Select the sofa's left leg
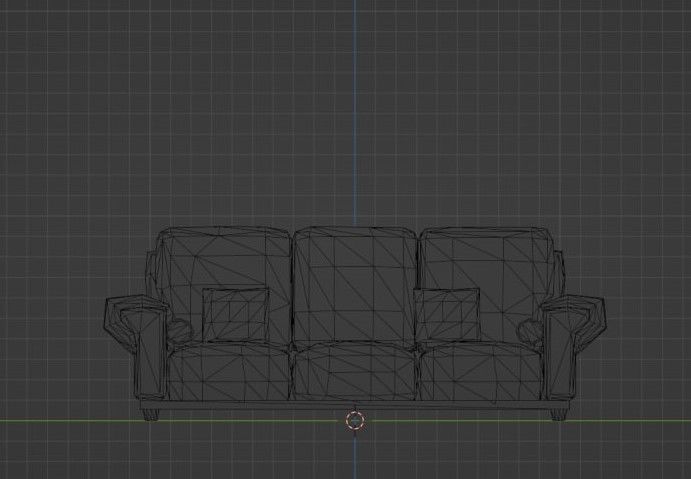Image resolution: width=691 pixels, height=479 pixels. [x=150, y=415]
